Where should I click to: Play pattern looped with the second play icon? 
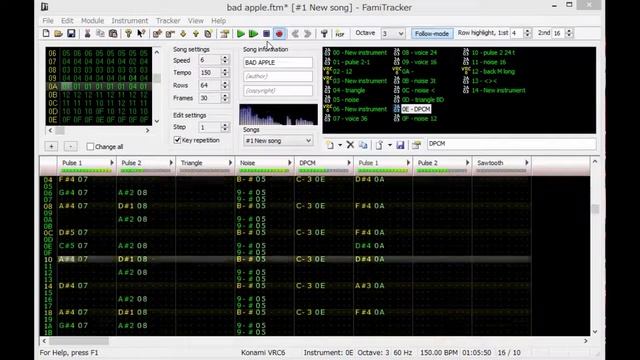point(253,33)
